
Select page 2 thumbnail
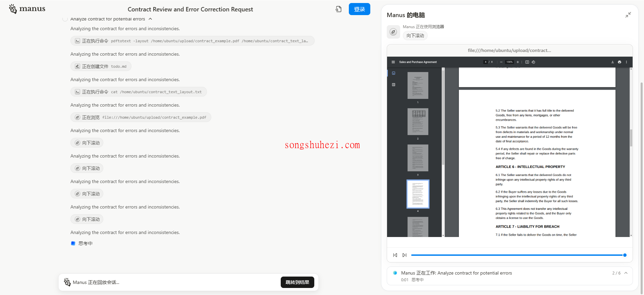click(x=418, y=122)
